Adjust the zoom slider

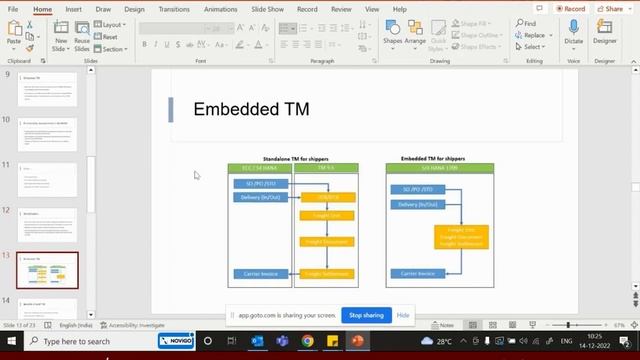568,325
